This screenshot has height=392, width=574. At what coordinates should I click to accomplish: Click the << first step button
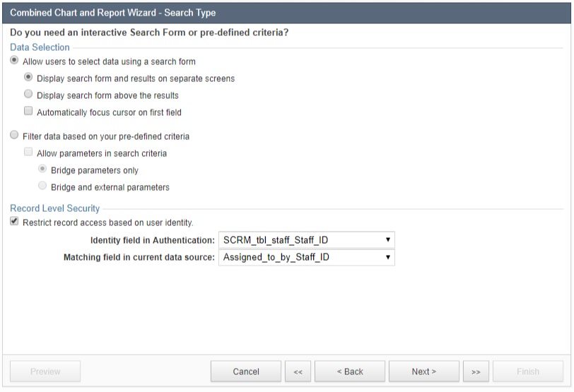[298, 372]
